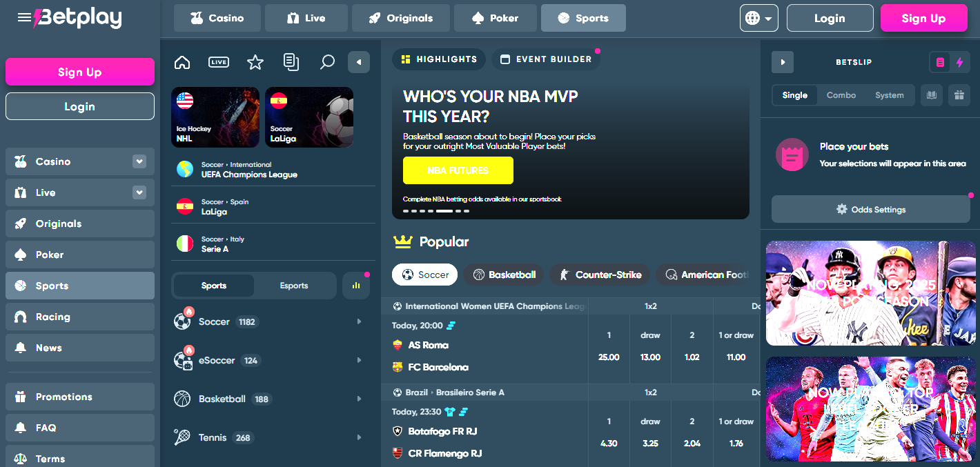Open the LIVE events icon

click(x=219, y=62)
